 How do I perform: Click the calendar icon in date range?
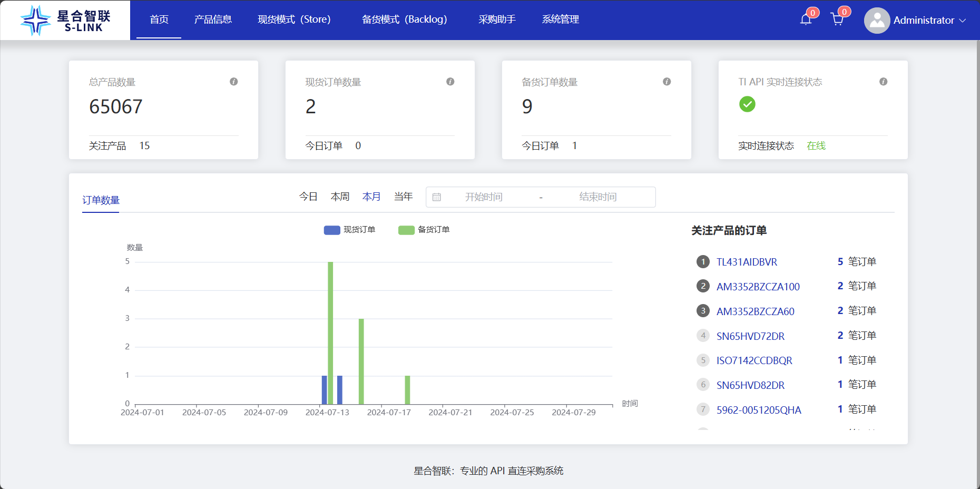point(437,197)
